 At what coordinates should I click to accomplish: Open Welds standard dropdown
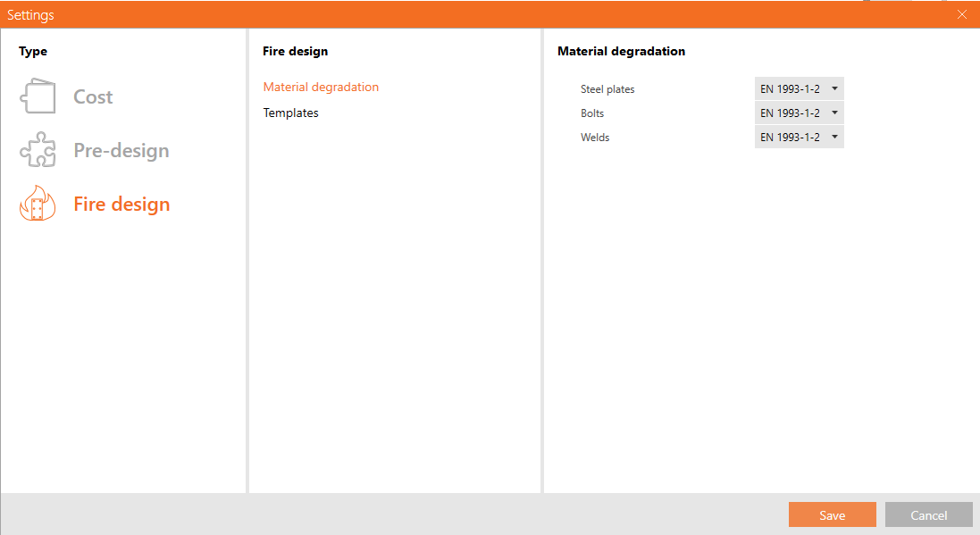[x=800, y=137]
